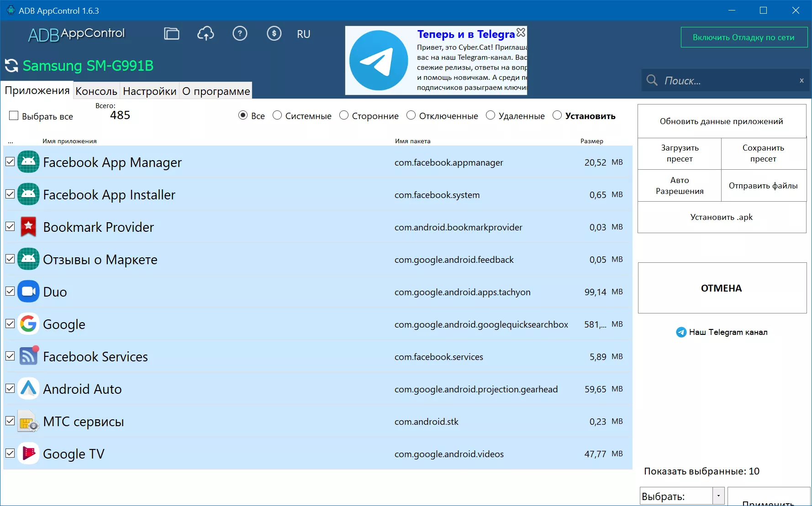812x506 pixels.
Task: Click the Telegram logo in the banner
Action: [x=379, y=60]
